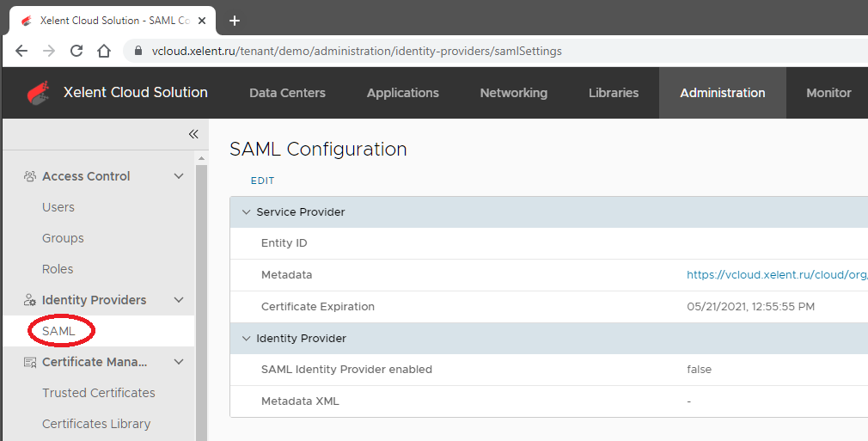Click the padlock site info icon
The height and width of the screenshot is (441, 868).
(138, 51)
